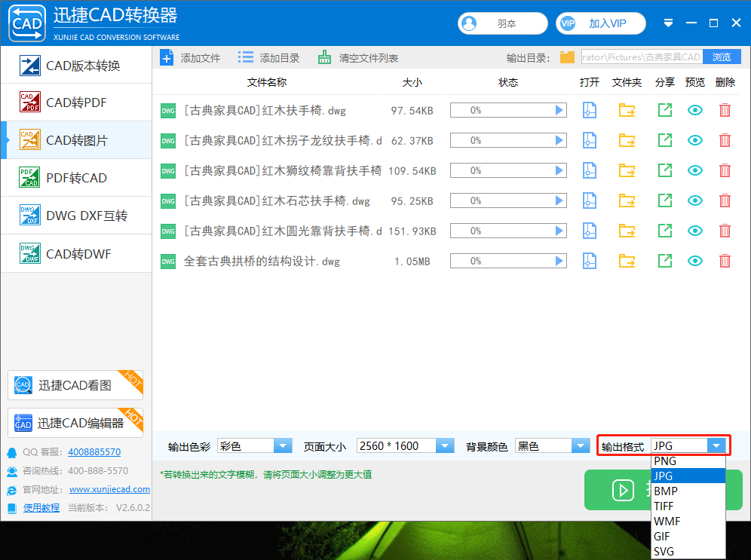Open file icon for 红木扶手椅.dwg row
The height and width of the screenshot is (560, 751).
pyautogui.click(x=589, y=110)
